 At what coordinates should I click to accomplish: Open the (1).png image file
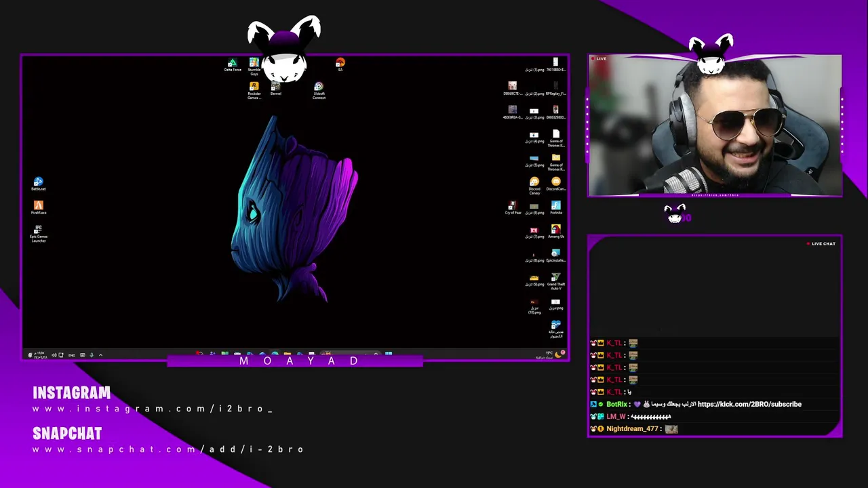tap(534, 69)
